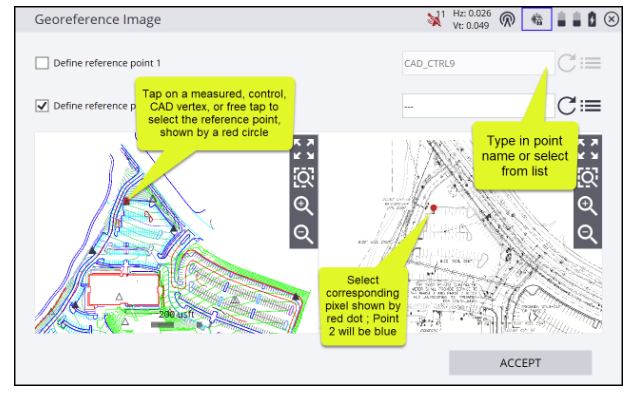Reset reference point 1 with greyed refresh icon
This screenshot has width=640, height=397.
567,63
